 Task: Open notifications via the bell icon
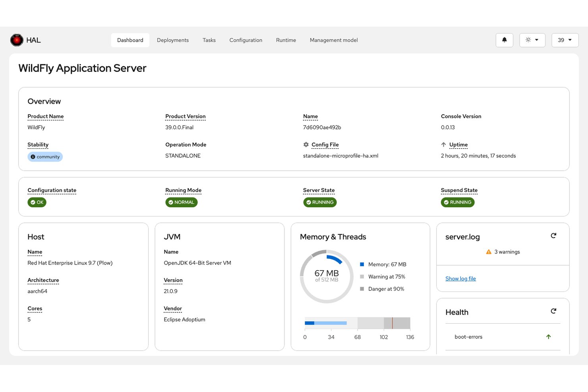[x=505, y=40]
